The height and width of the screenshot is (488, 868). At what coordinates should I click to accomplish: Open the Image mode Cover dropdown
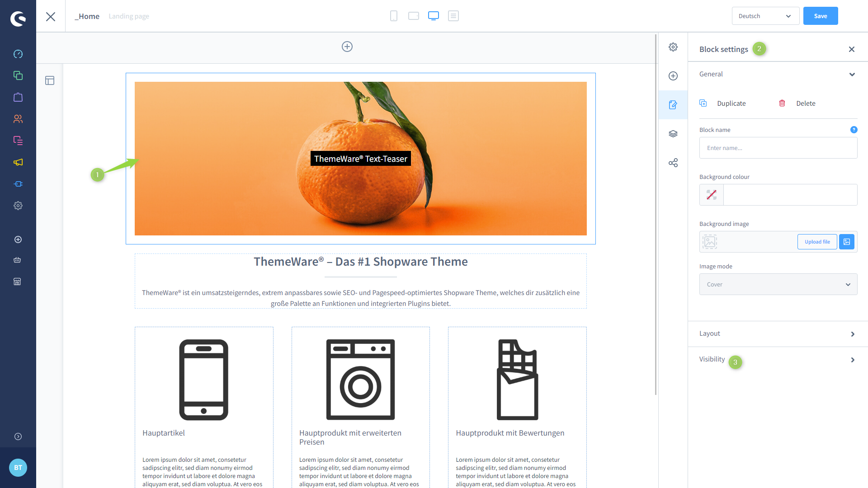(778, 284)
